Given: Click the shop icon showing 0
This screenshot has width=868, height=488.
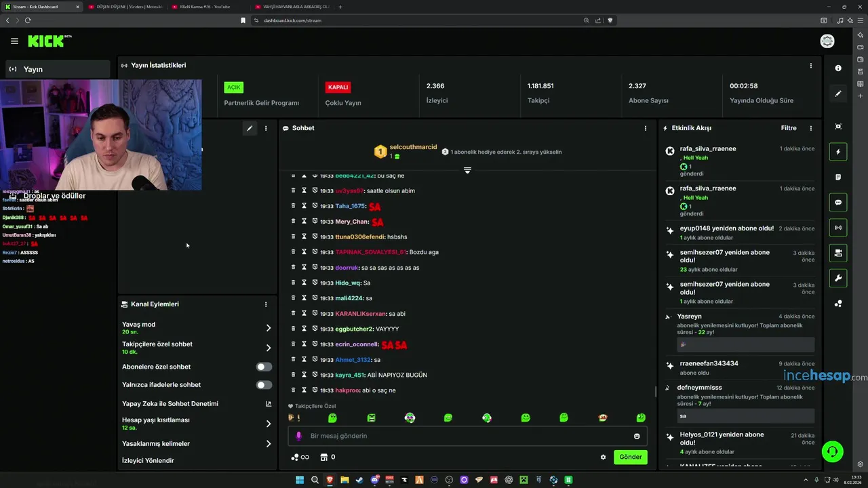Looking at the screenshot, I should (x=328, y=457).
